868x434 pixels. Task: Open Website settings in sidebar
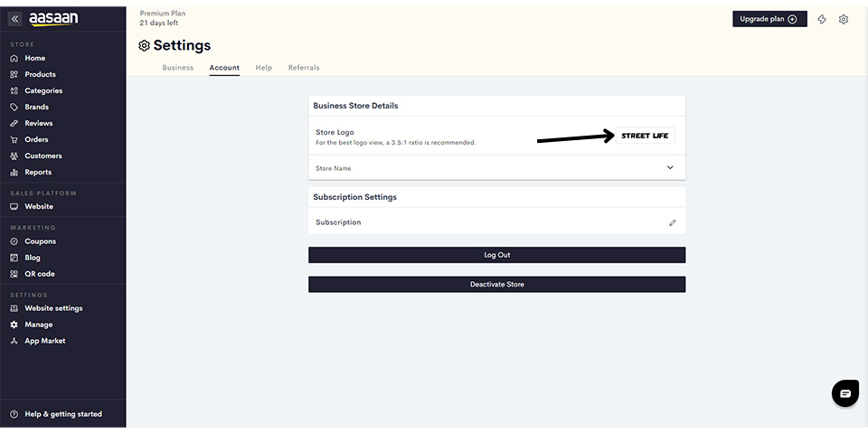pyautogui.click(x=46, y=308)
